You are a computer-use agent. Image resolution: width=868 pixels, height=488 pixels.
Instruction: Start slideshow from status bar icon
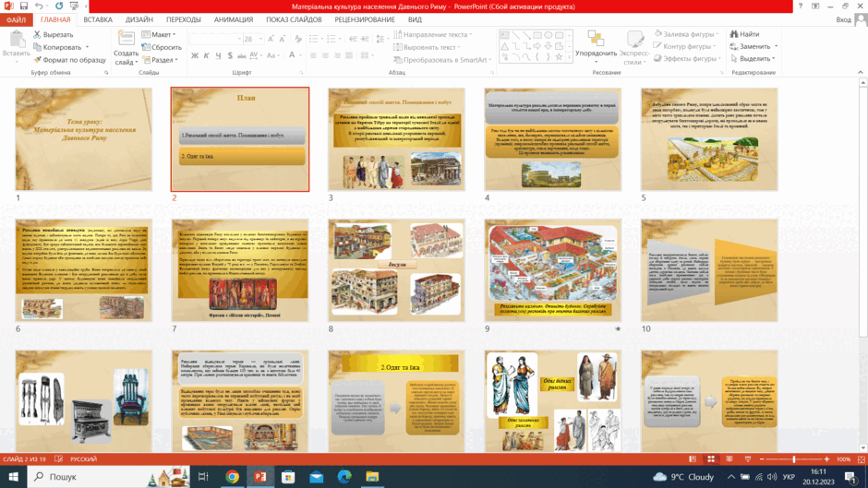tap(748, 459)
